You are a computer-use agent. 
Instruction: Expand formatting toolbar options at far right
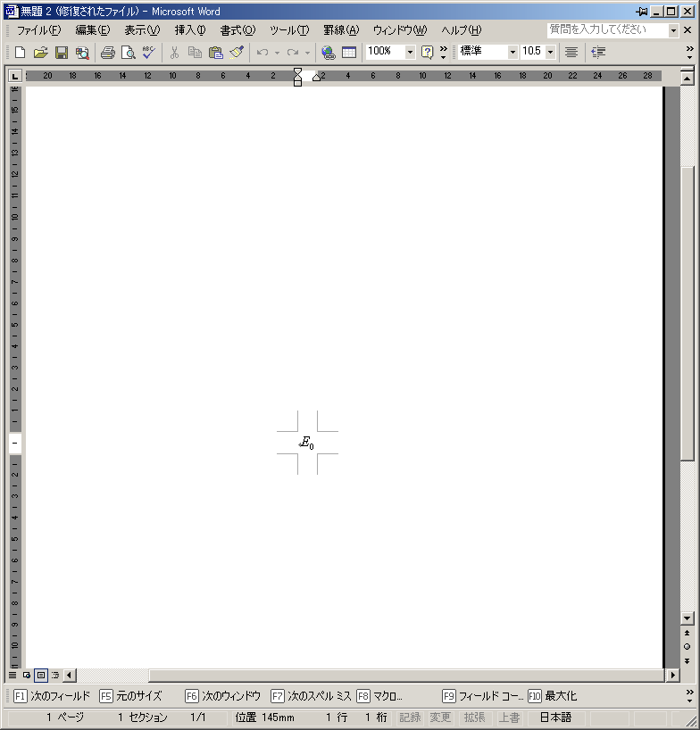pyautogui.click(x=690, y=52)
